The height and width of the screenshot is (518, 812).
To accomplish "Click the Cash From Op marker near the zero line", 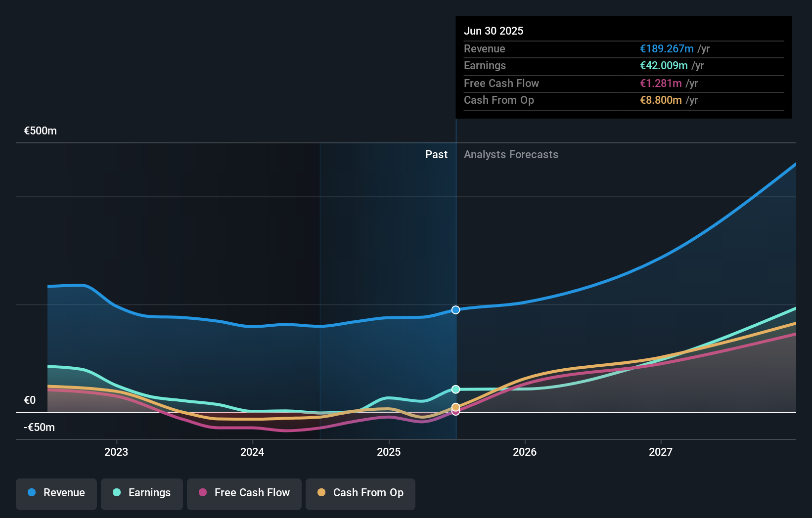I will pyautogui.click(x=455, y=406).
